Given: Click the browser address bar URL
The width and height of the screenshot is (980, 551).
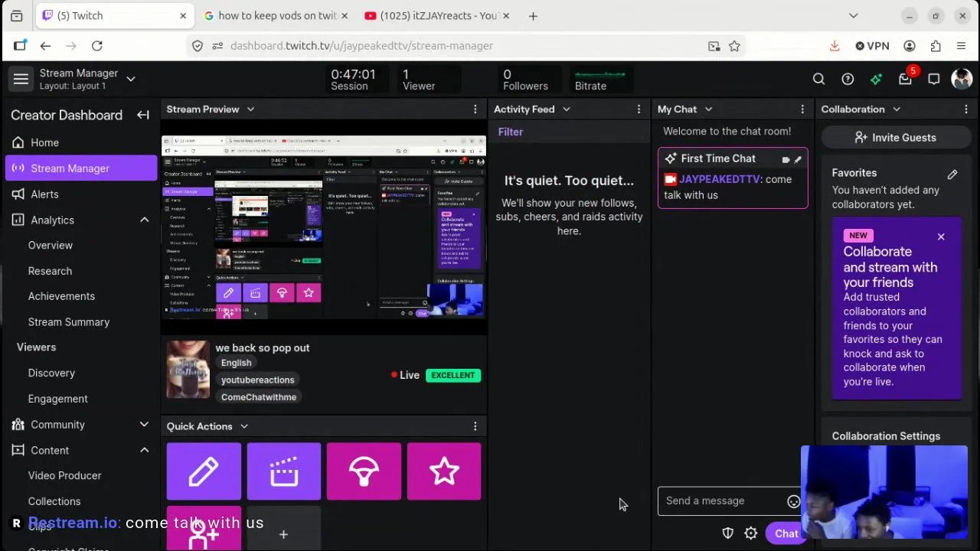Looking at the screenshot, I should click(361, 46).
